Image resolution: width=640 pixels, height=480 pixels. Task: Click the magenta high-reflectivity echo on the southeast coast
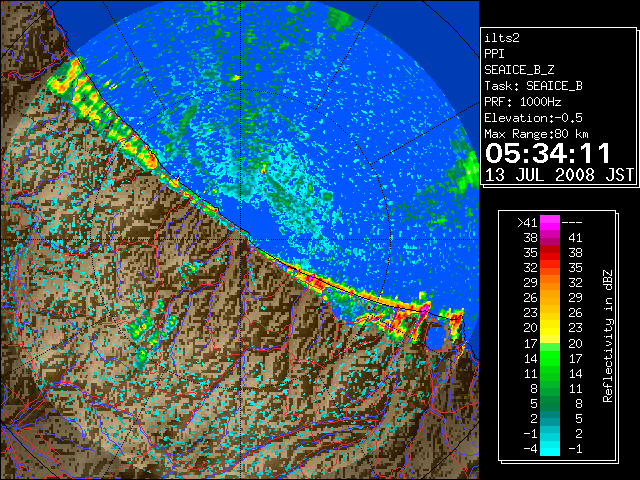(425, 307)
